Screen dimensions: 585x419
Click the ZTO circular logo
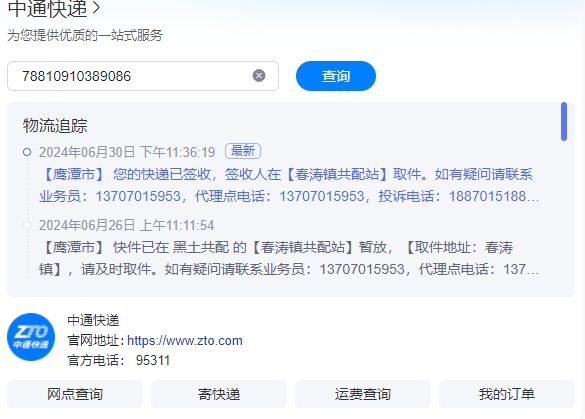[x=31, y=337]
